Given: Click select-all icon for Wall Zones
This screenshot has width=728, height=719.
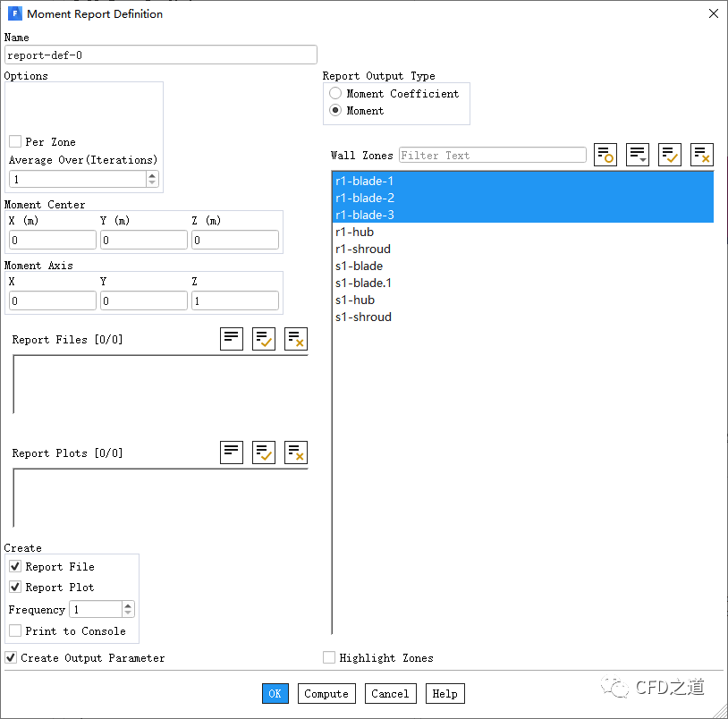Looking at the screenshot, I should click(x=670, y=155).
